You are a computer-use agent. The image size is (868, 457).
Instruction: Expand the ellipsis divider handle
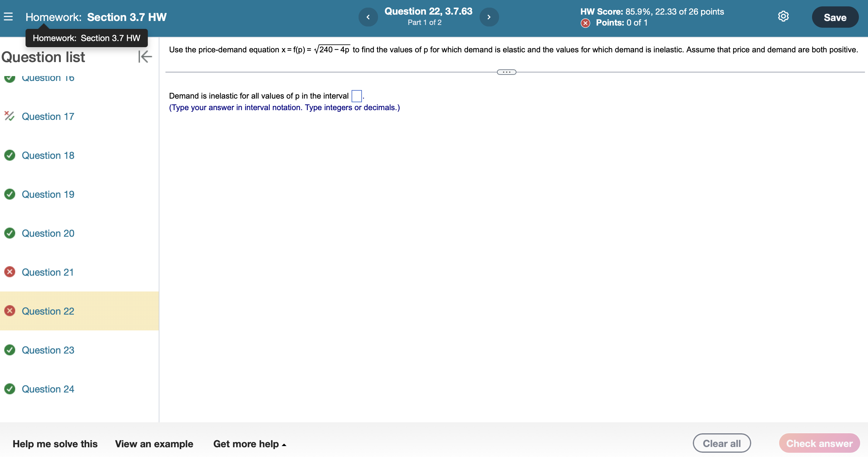tap(506, 72)
